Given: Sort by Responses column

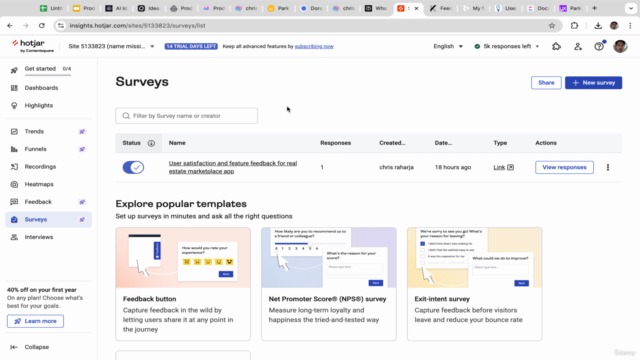Looking at the screenshot, I should 335,143.
